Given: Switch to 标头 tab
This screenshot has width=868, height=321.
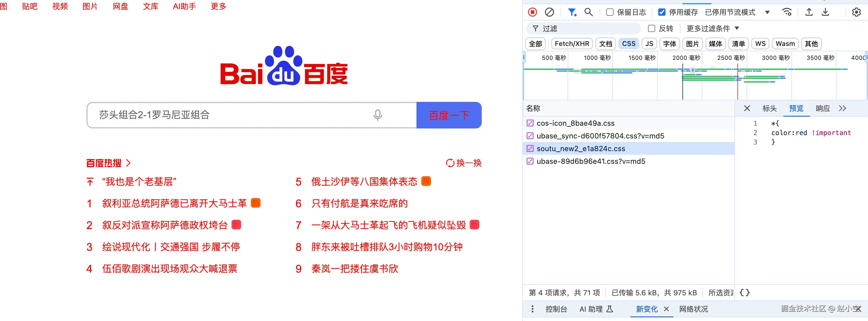Looking at the screenshot, I should click(769, 108).
